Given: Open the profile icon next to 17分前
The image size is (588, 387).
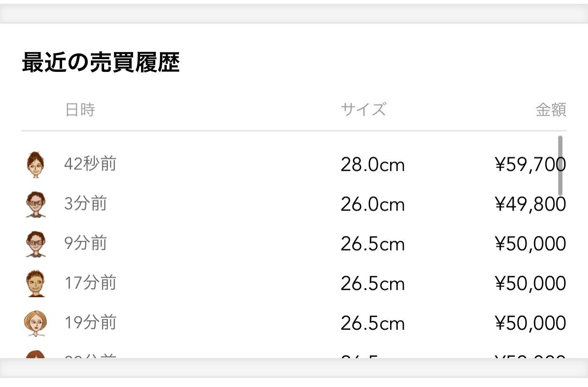Looking at the screenshot, I should pos(36,283).
